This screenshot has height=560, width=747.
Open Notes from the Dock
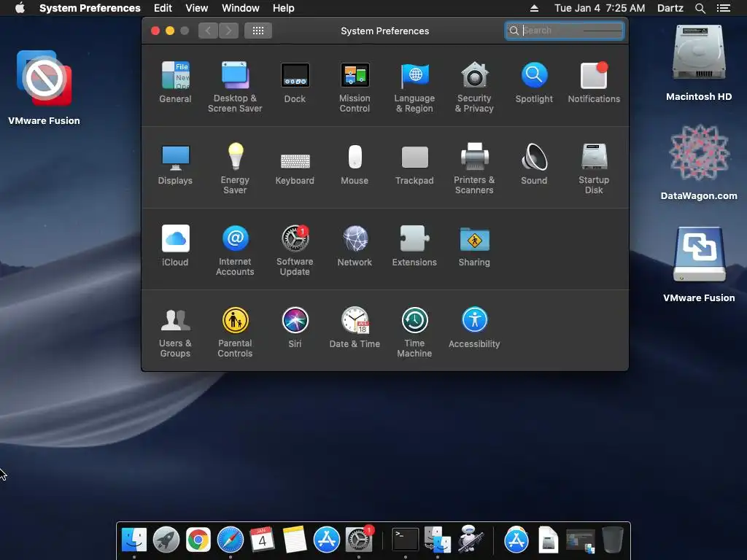click(x=295, y=540)
